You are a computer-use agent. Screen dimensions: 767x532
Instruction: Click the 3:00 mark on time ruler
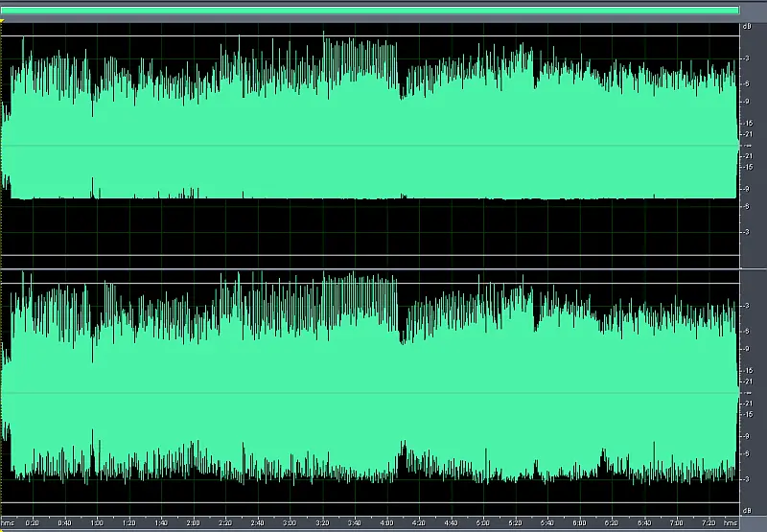tap(290, 523)
